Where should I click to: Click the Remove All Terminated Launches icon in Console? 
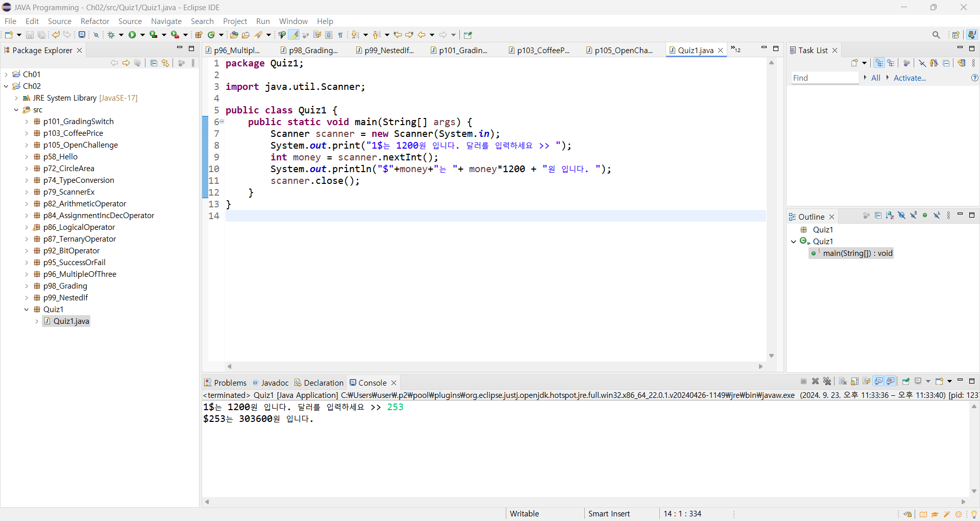[x=827, y=381]
